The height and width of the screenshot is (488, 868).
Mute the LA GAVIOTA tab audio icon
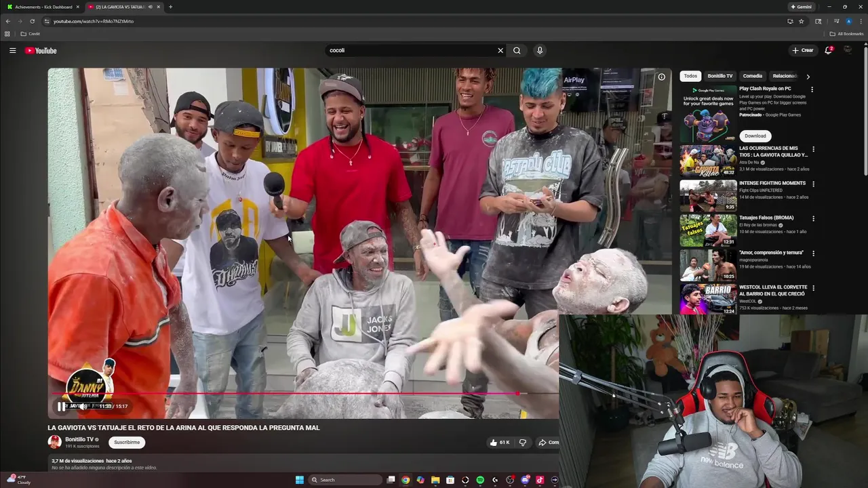150,7
